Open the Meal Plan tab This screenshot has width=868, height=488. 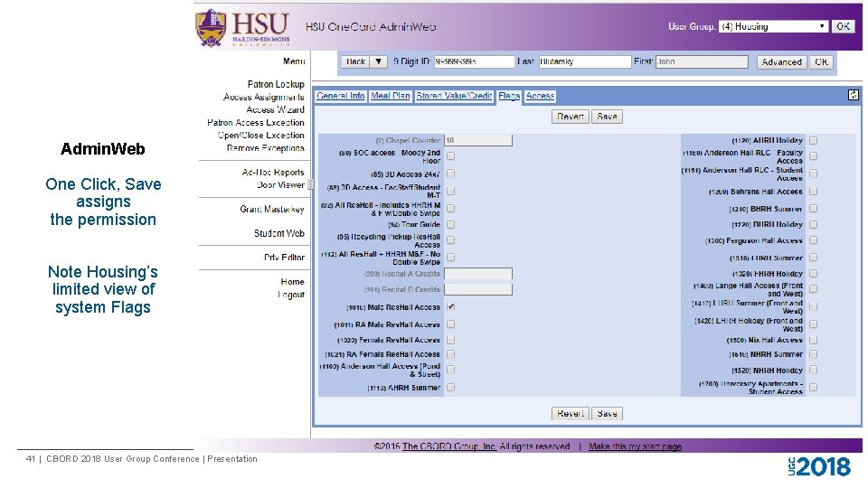(x=391, y=96)
